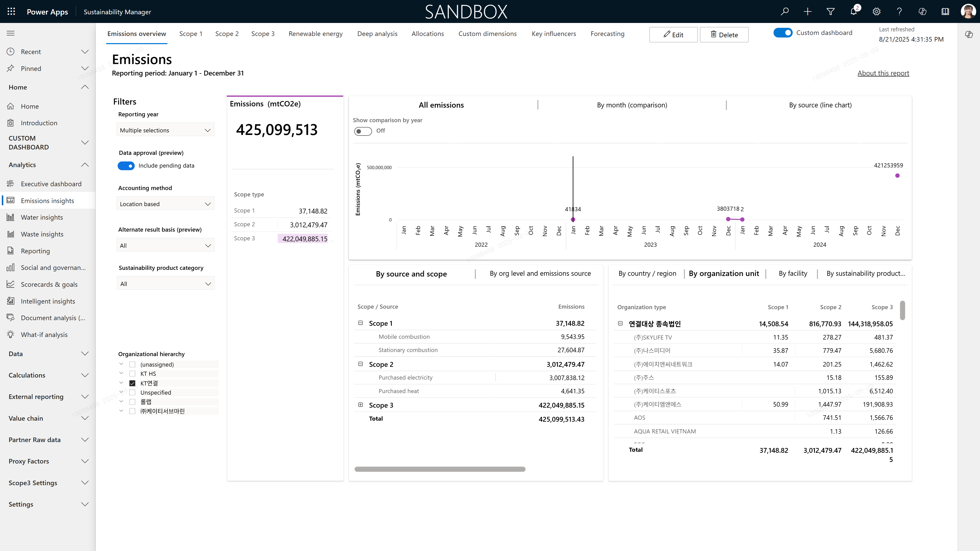Open the settings gear icon
The height and width of the screenshot is (551, 980).
877,11
